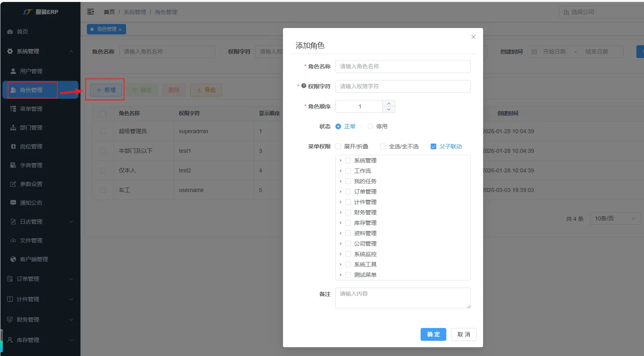Expand the 财务管理 node in permission tree

[x=341, y=212]
